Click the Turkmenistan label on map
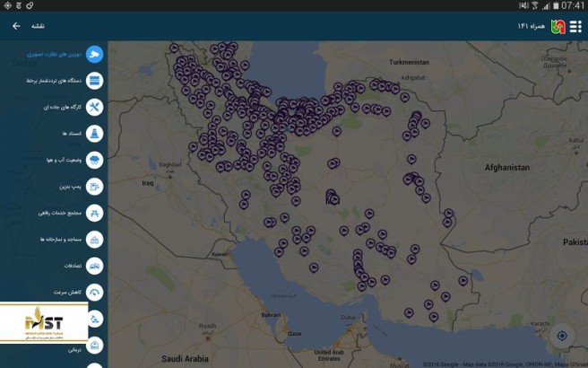The height and width of the screenshot is (368, 588). 409,62
